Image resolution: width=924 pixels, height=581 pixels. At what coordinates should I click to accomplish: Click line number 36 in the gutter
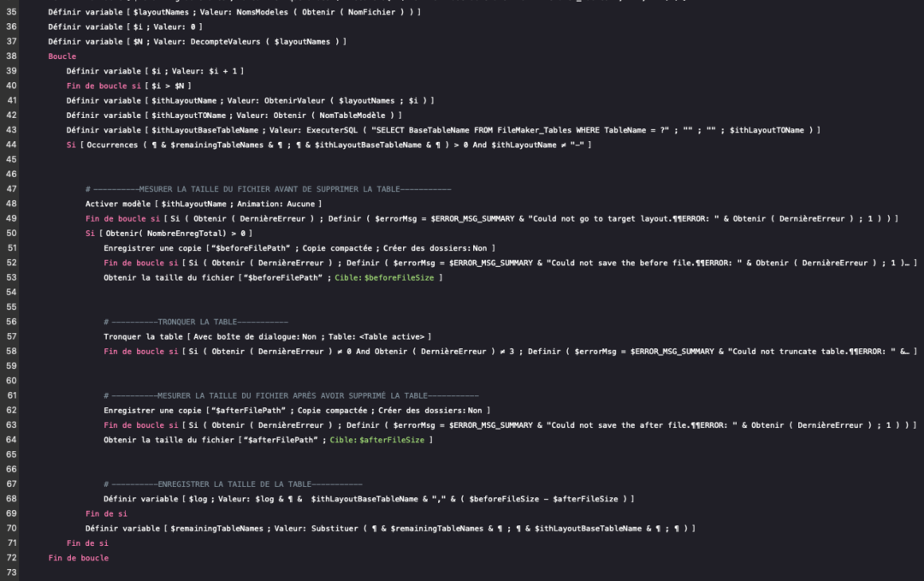pos(10,27)
